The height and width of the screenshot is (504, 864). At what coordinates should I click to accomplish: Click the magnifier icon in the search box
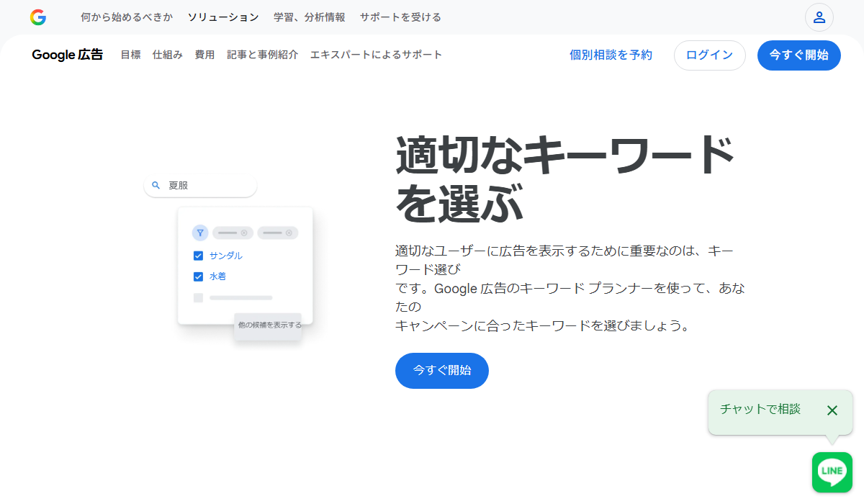(x=156, y=185)
